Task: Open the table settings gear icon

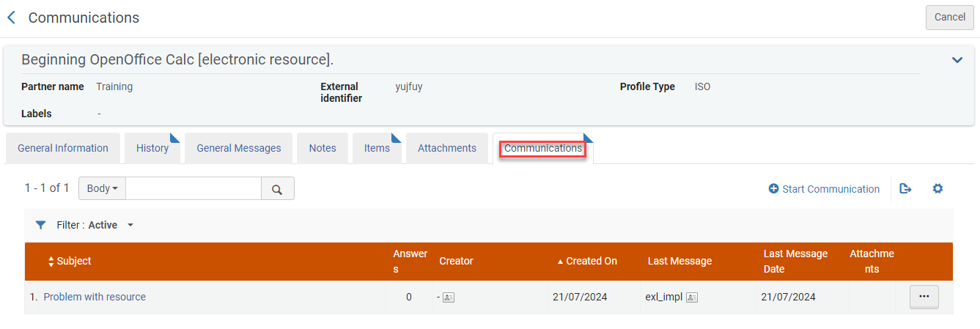Action: click(937, 189)
